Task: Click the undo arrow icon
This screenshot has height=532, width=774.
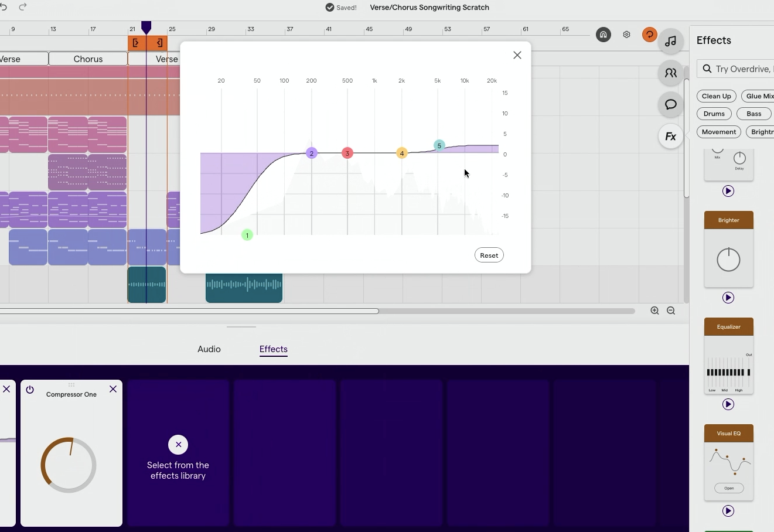Action: click(x=4, y=7)
